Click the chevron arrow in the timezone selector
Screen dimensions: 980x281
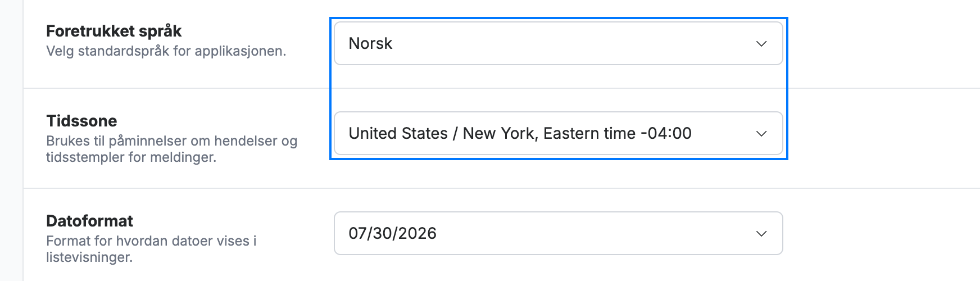pos(761,134)
